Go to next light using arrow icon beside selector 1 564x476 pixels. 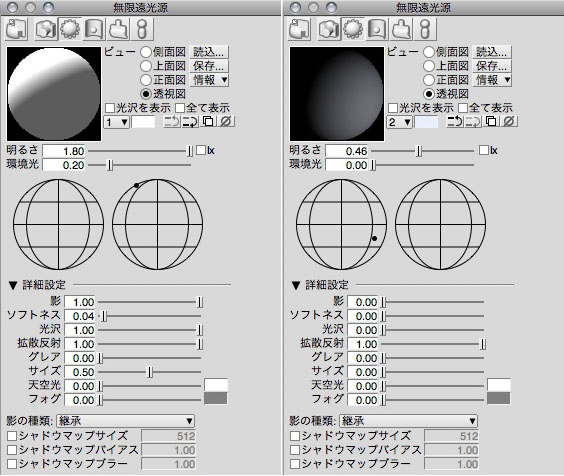(x=190, y=122)
